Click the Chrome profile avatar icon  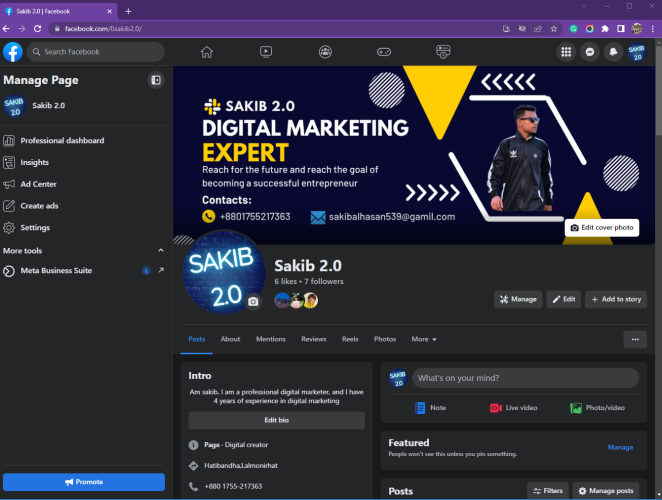(637, 29)
